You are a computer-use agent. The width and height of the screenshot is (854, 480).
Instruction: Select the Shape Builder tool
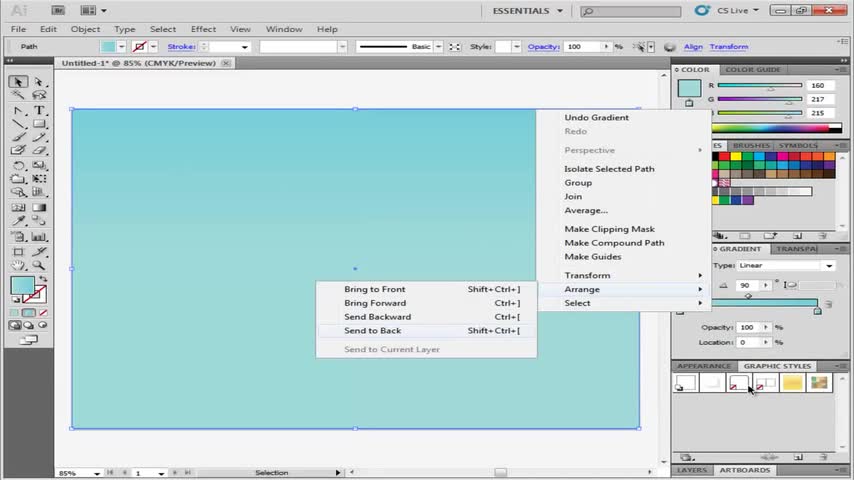point(18,192)
